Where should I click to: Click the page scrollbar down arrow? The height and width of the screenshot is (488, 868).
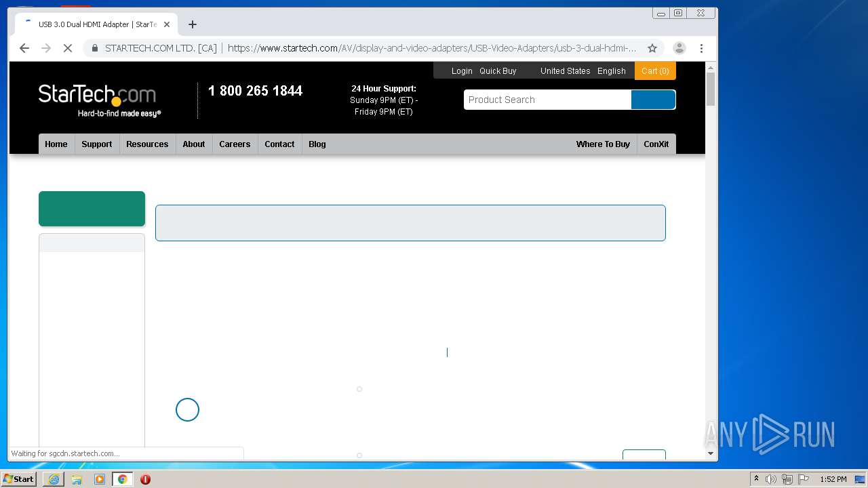click(x=711, y=453)
